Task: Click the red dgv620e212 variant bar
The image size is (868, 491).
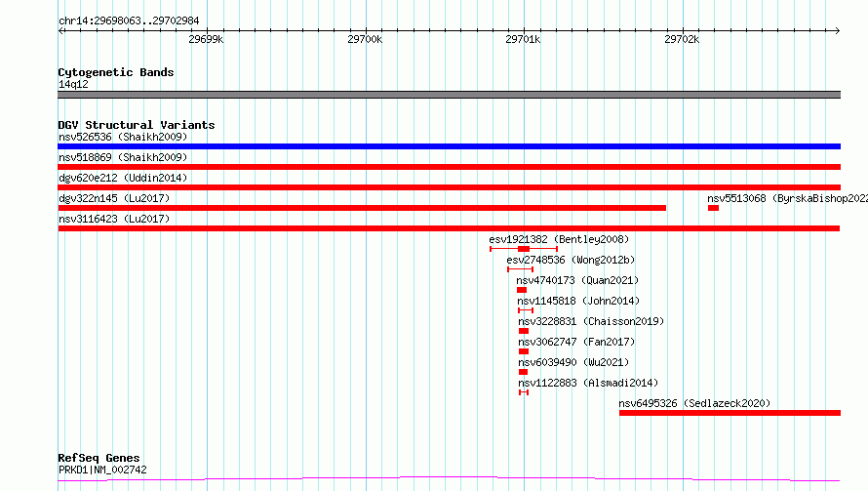Action: 449,187
